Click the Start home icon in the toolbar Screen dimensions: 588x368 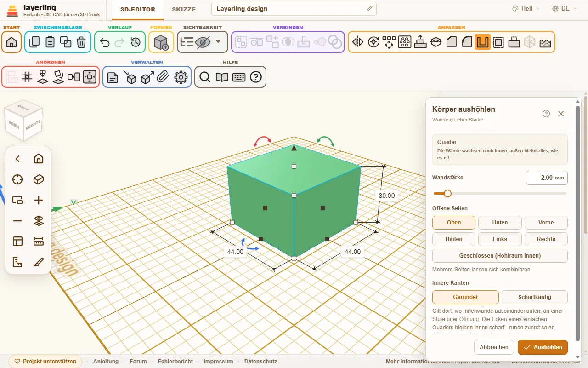(x=11, y=42)
